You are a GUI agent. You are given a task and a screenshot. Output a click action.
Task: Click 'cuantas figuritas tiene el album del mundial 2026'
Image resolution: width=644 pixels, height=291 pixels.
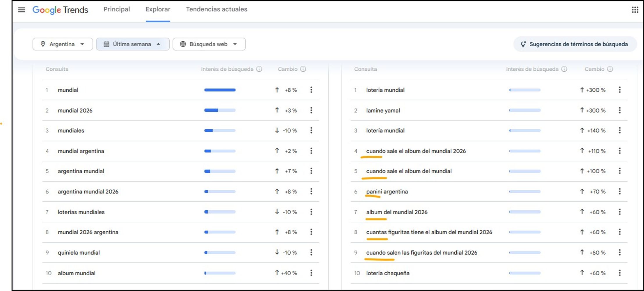click(429, 232)
